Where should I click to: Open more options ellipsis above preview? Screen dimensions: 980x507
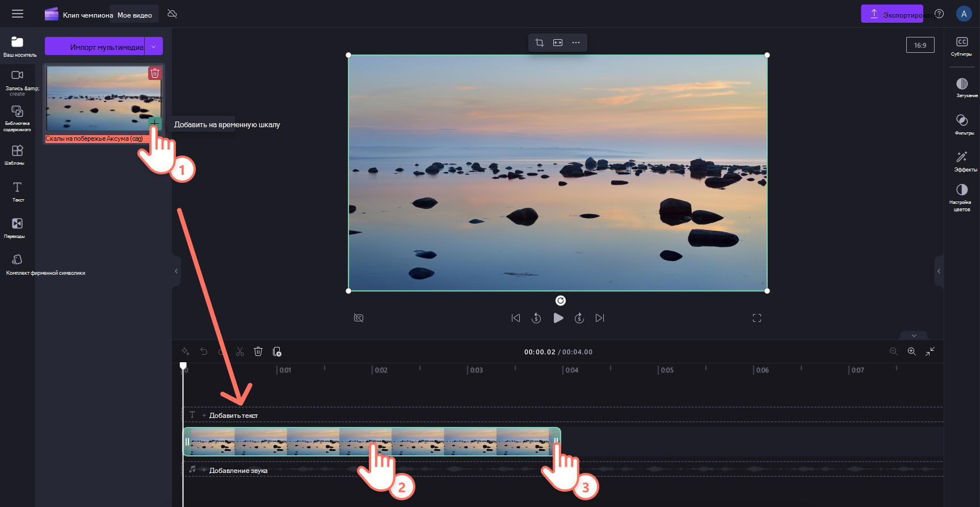tap(576, 43)
